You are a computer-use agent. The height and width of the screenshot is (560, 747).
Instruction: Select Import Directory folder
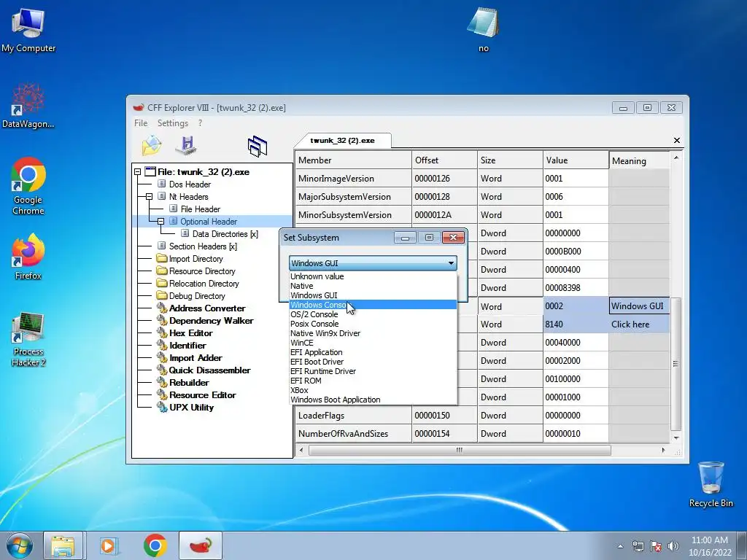(196, 259)
